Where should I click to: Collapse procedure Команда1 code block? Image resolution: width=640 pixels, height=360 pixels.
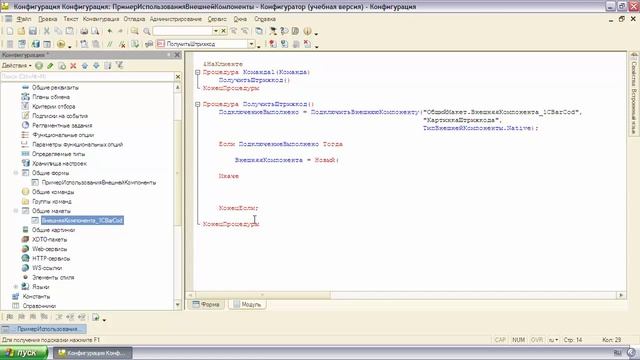pyautogui.click(x=198, y=72)
